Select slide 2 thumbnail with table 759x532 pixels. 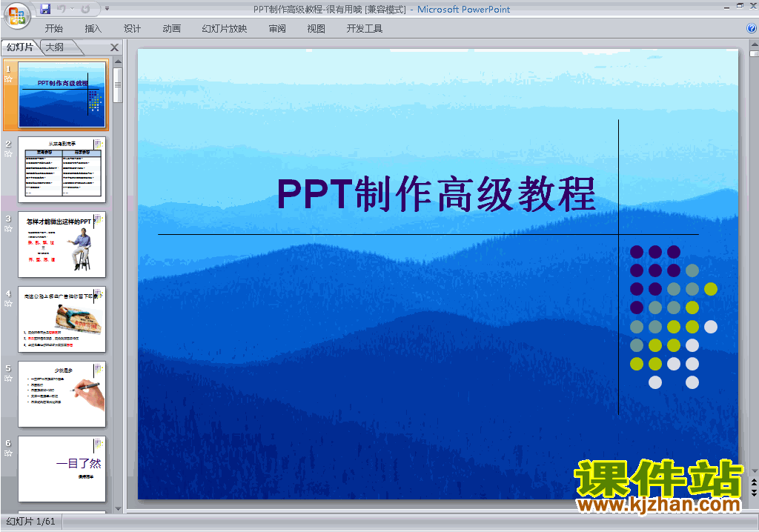coord(62,170)
